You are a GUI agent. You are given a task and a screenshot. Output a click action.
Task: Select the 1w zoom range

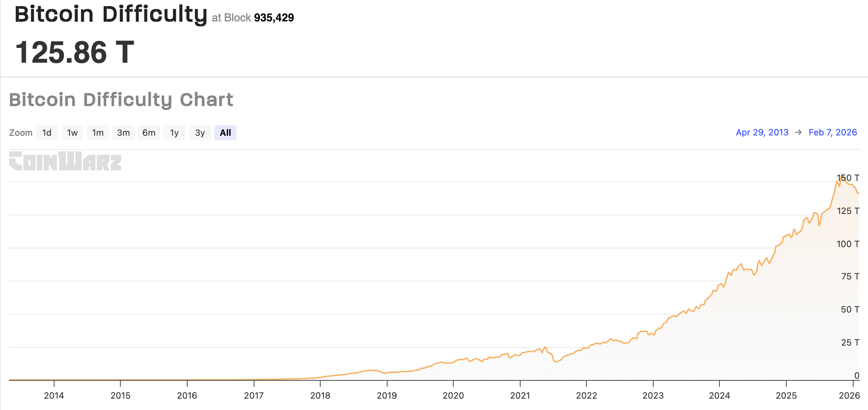click(x=72, y=132)
